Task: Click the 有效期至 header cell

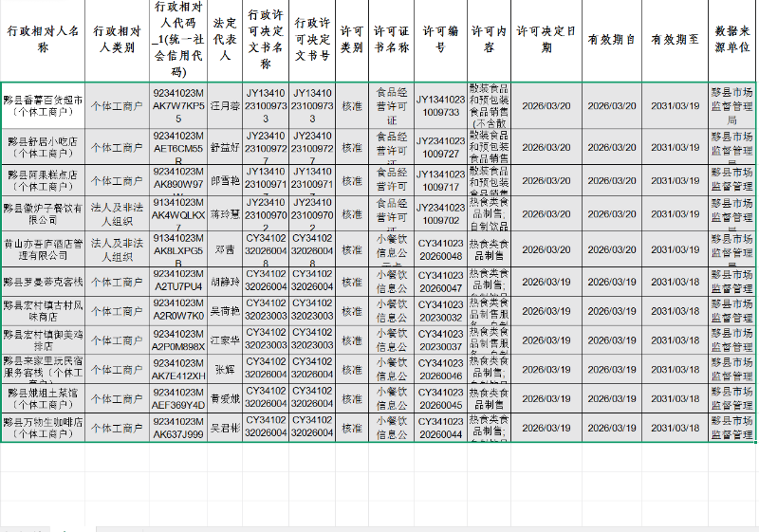Action: coord(675,39)
